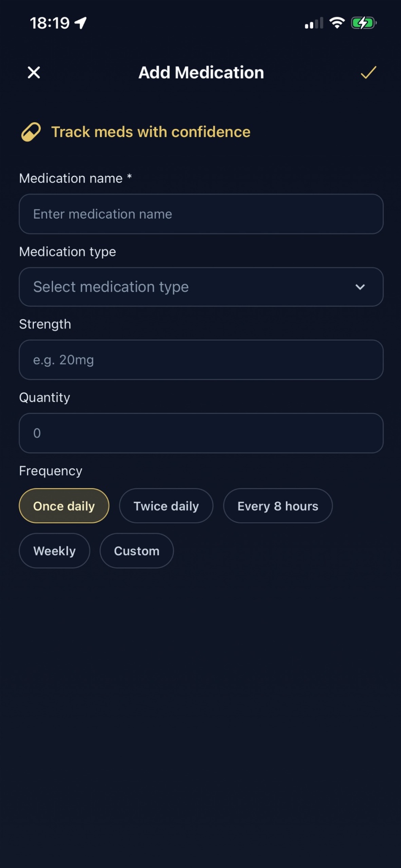Tap the checkmark to save the medication
Image resolution: width=401 pixels, height=868 pixels.
[368, 72]
